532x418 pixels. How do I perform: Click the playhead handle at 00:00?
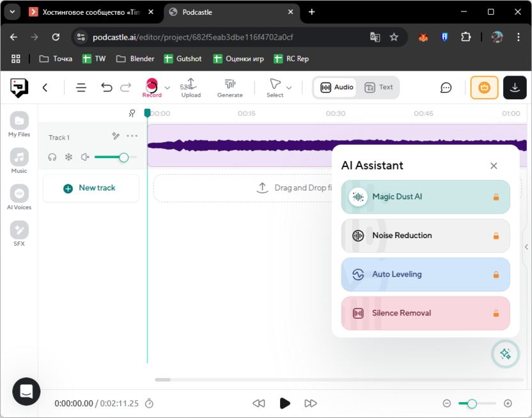(x=147, y=113)
